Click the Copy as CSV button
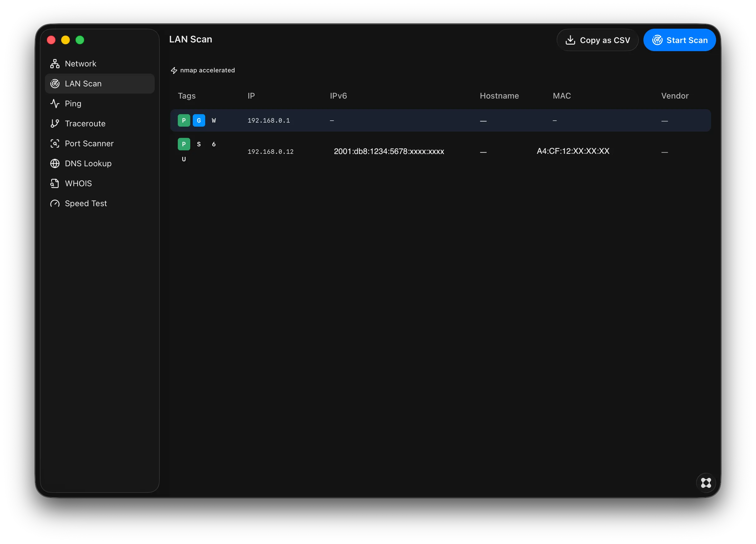 597,40
